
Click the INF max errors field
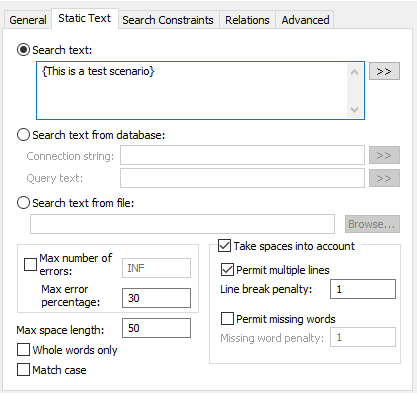pyautogui.click(x=156, y=268)
